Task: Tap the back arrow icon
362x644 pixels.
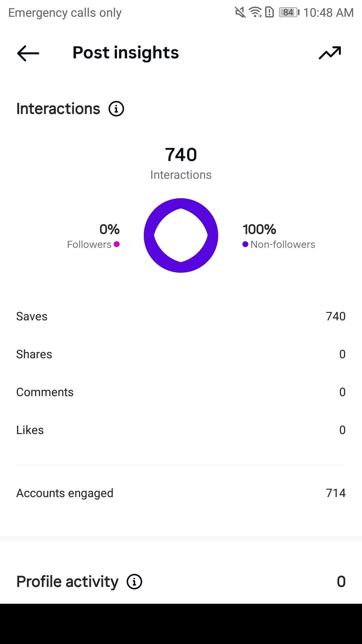Action: coord(28,53)
